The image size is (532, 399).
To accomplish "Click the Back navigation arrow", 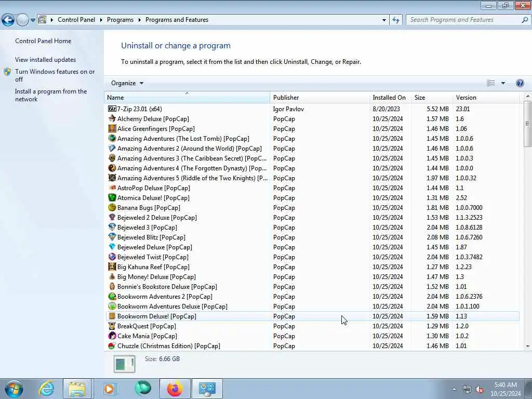I will click(8, 20).
